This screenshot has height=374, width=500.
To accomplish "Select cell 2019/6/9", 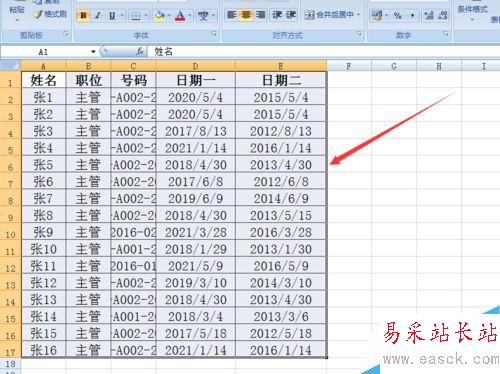I will coord(196,198).
